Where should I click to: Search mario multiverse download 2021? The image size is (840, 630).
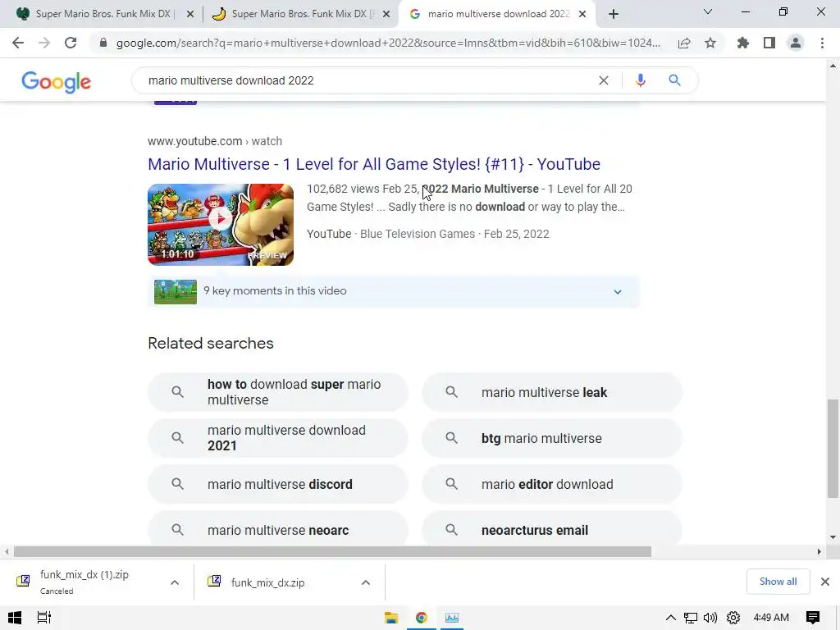pos(278,438)
